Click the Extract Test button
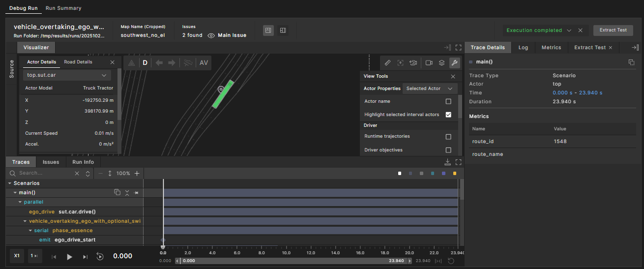The width and height of the screenshot is (644, 269). [613, 30]
